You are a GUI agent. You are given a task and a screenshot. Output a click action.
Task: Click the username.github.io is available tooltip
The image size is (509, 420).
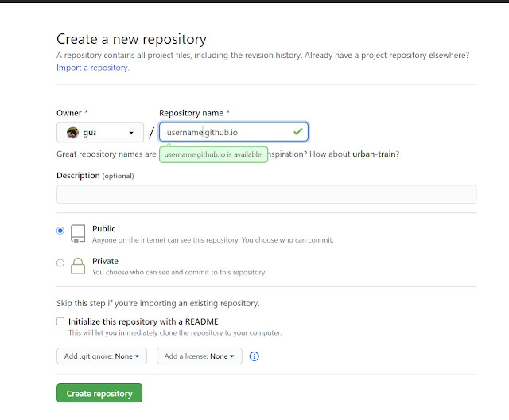tap(213, 154)
